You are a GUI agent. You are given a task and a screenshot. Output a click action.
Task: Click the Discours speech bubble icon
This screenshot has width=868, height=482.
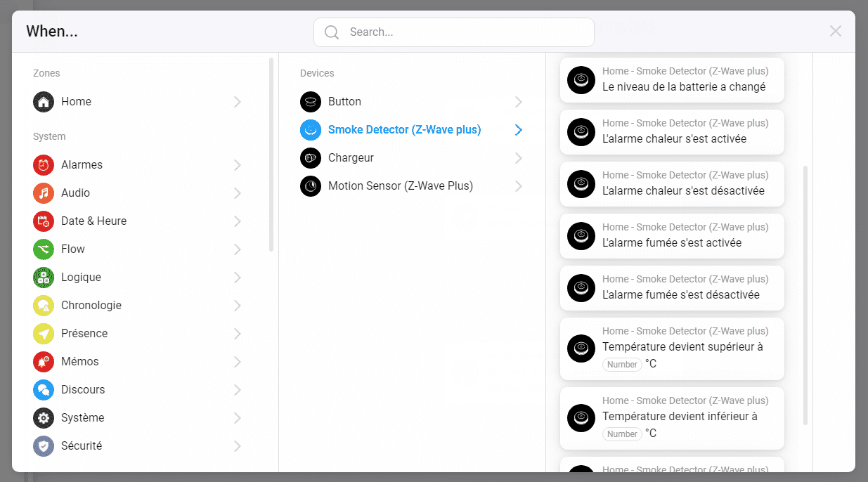(x=44, y=390)
